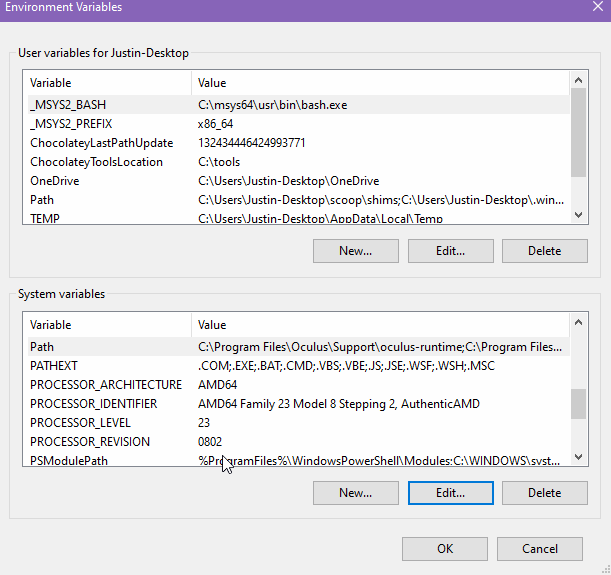Select the PATHEXT system variable
The width and height of the screenshot is (611, 575).
[x=54, y=366]
